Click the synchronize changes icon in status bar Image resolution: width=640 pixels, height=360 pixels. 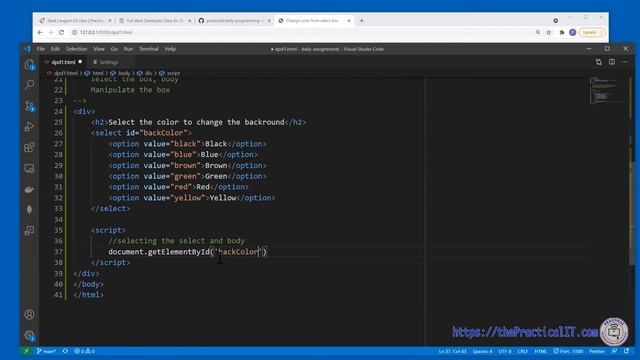click(65, 351)
